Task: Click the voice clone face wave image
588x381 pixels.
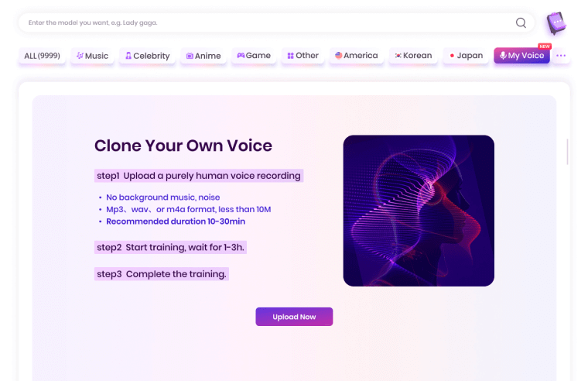Action: (419, 211)
